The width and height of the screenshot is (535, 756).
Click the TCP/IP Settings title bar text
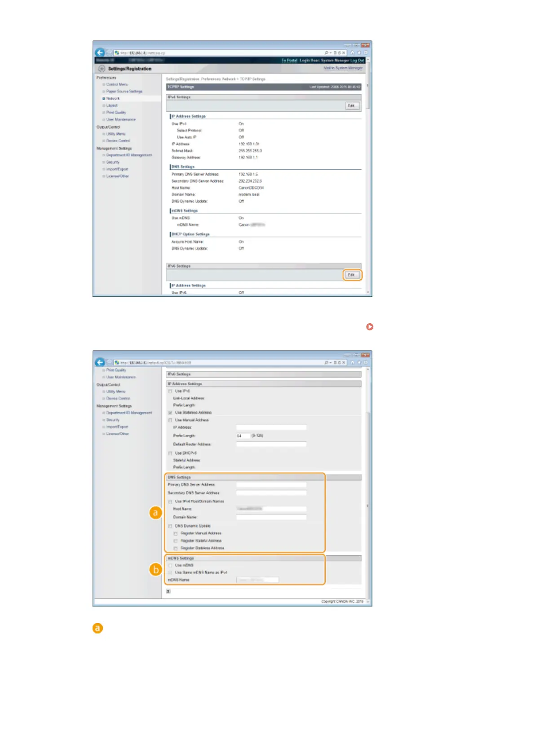pyautogui.click(x=181, y=87)
